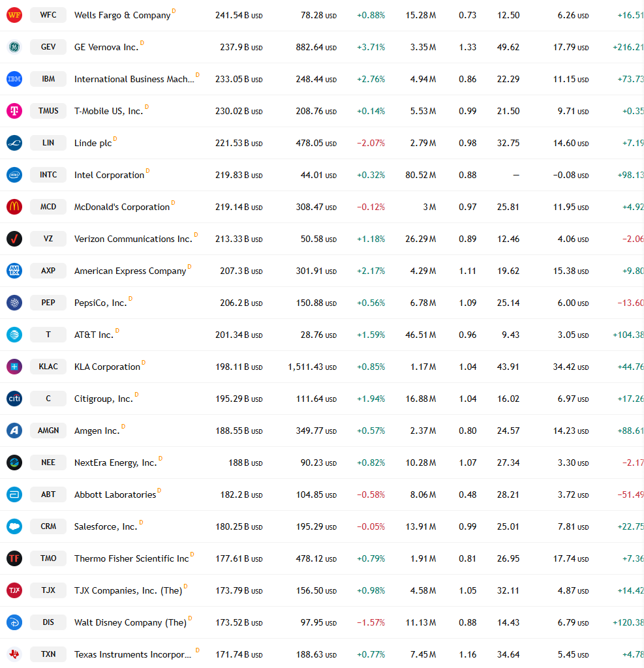Click the McDonald's logo icon
The image size is (644, 668).
pyautogui.click(x=14, y=207)
